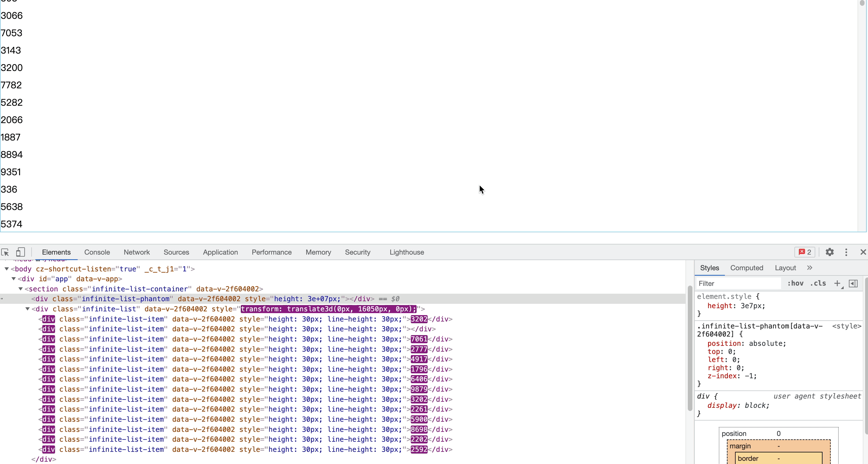Activate the inspect element picker icon
The width and height of the screenshot is (868, 464).
(5, 252)
